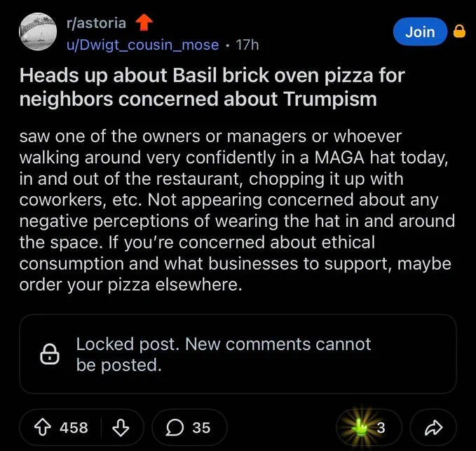
Task: Click the 35 comments count
Action: click(x=201, y=428)
